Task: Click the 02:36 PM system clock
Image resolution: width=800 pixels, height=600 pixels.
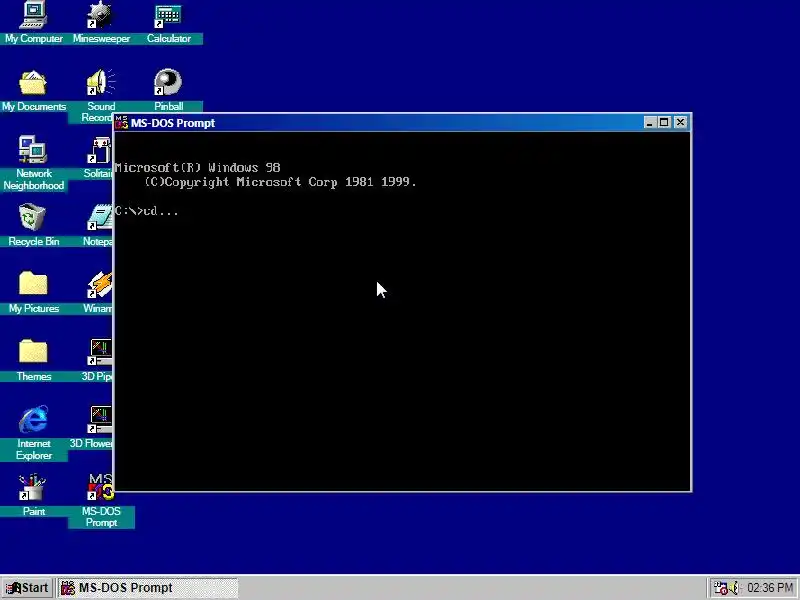Action: tap(770, 588)
